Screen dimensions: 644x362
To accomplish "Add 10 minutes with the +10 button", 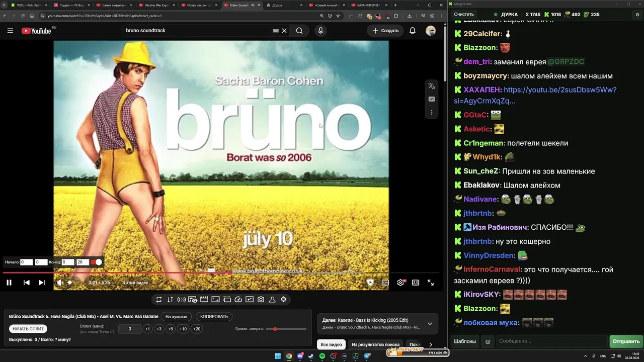I will point(183,329).
